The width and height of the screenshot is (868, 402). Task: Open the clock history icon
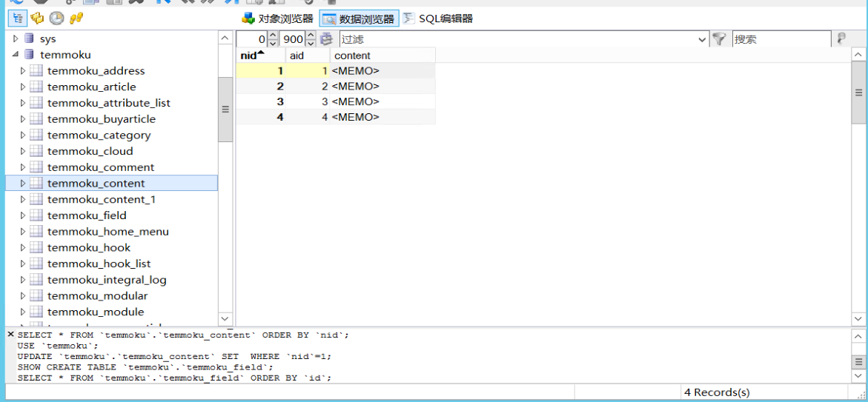point(56,19)
